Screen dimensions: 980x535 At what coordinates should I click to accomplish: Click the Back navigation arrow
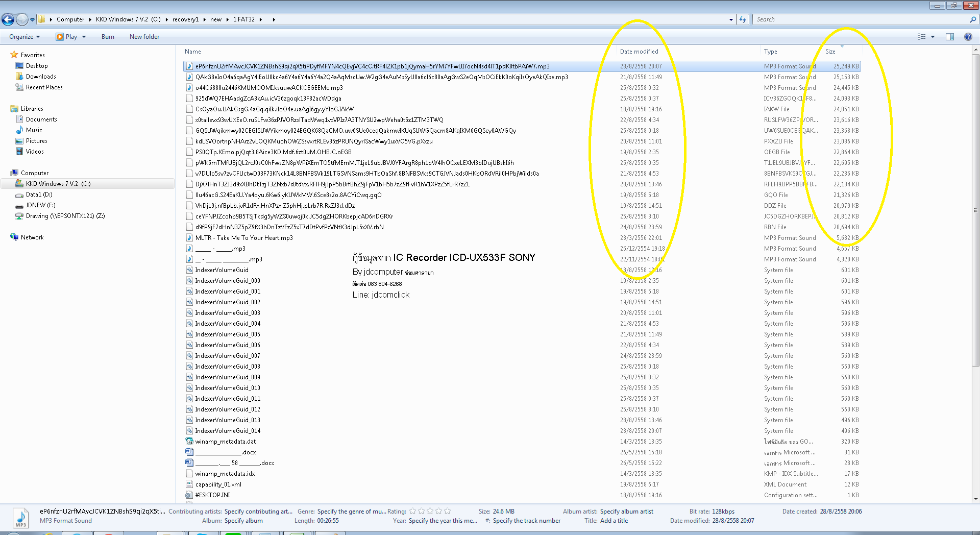tap(8, 19)
